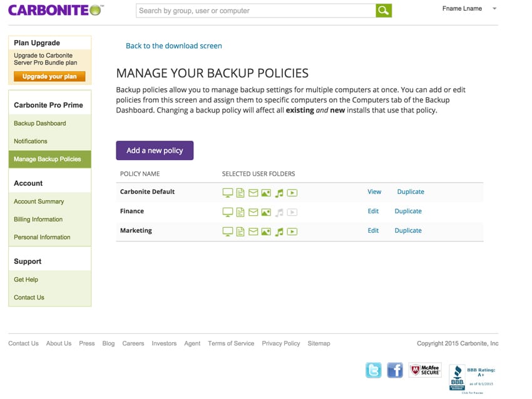532x399 pixels.
Task: Click Add a new policy button
Action: pos(155,151)
